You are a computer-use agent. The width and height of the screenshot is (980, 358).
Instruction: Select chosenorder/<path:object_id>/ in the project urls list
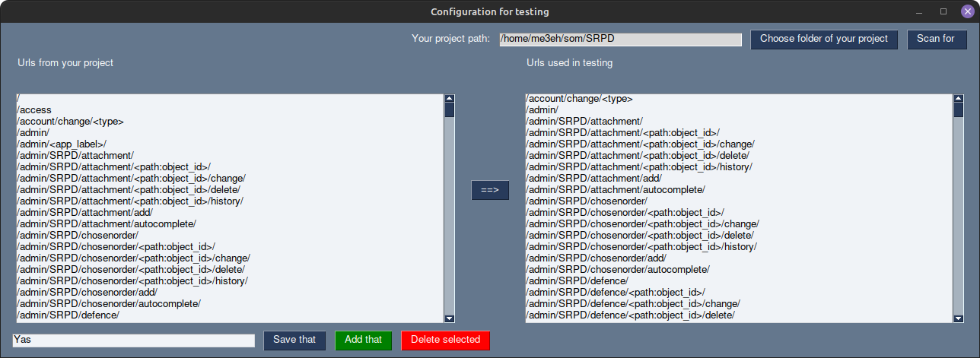click(229, 247)
